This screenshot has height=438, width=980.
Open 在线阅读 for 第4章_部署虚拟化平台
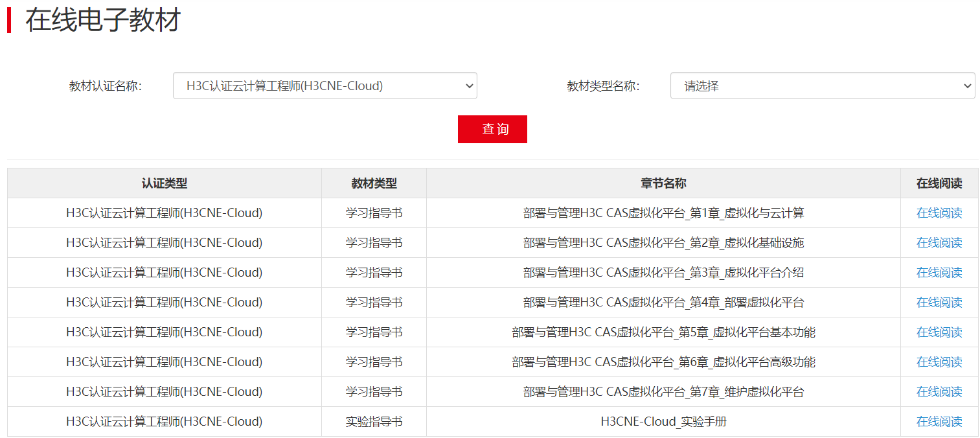(x=939, y=302)
